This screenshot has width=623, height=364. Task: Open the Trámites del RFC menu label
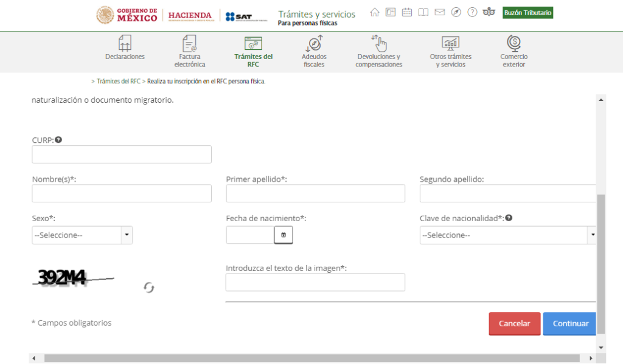pyautogui.click(x=253, y=60)
